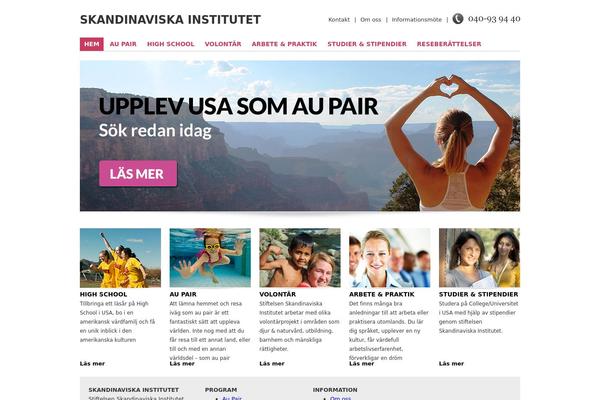Visit the RESEBERÄTTELSER page
This screenshot has width=600, height=400.
tap(449, 44)
